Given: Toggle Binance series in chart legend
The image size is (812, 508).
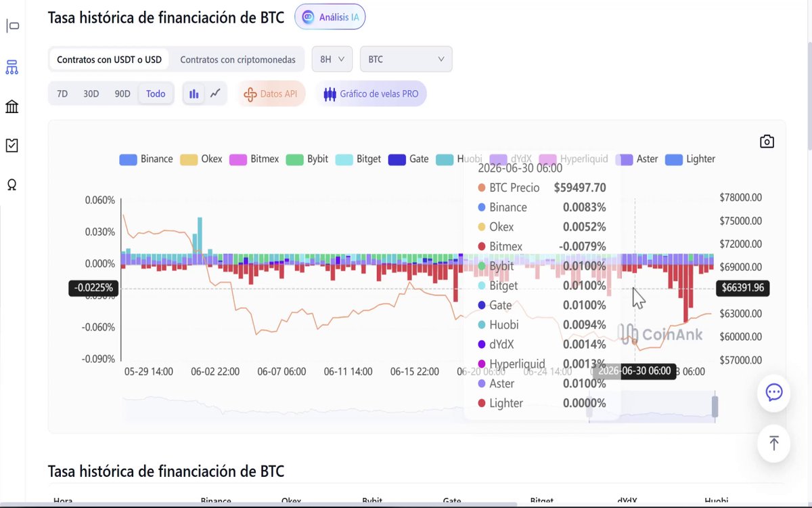Looking at the screenshot, I should tap(146, 159).
